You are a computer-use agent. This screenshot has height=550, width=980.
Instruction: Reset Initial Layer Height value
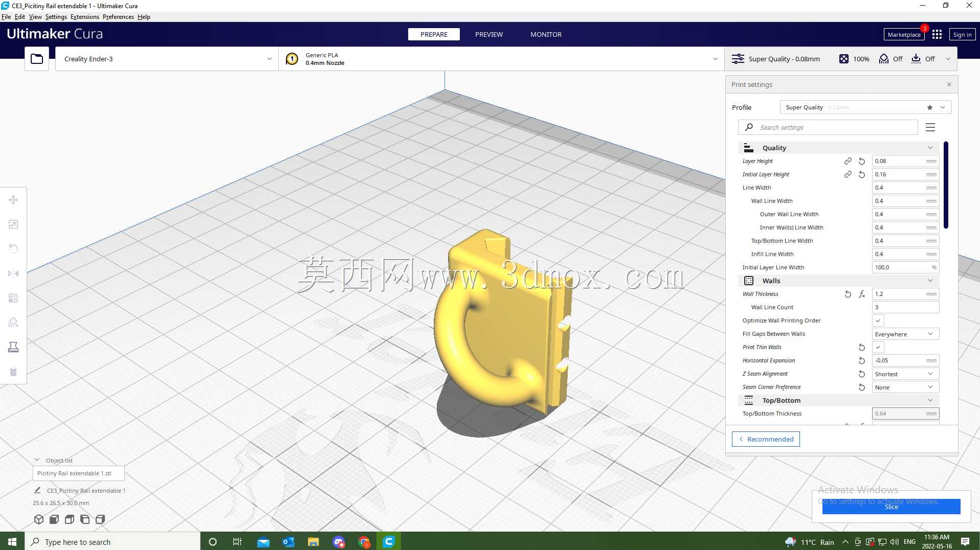[x=862, y=174]
